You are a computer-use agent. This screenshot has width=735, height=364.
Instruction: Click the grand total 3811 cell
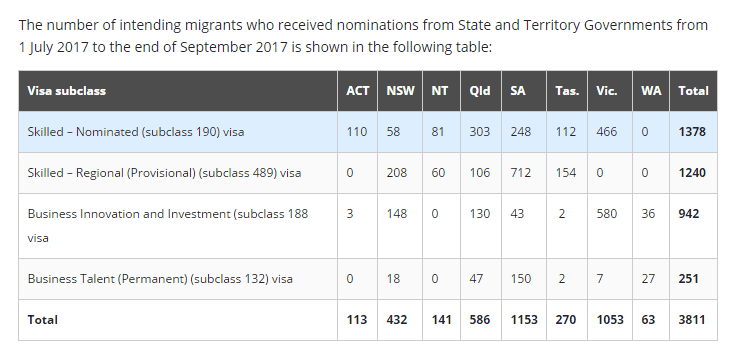[x=693, y=320]
